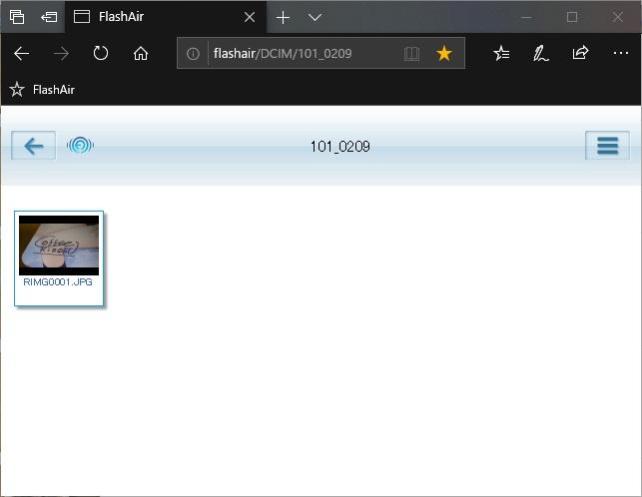Click the yellow favorites star
The width and height of the screenshot is (642, 497).
tap(444, 53)
